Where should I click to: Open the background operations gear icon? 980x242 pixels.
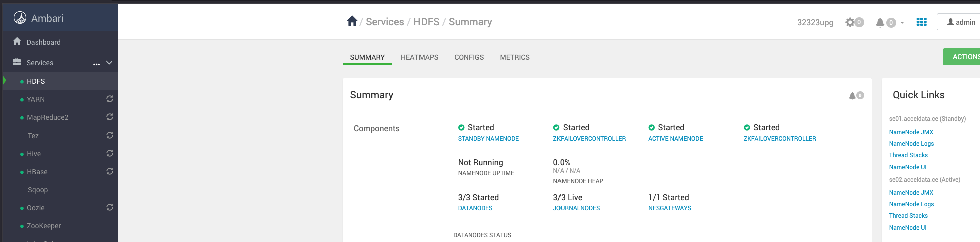(850, 22)
